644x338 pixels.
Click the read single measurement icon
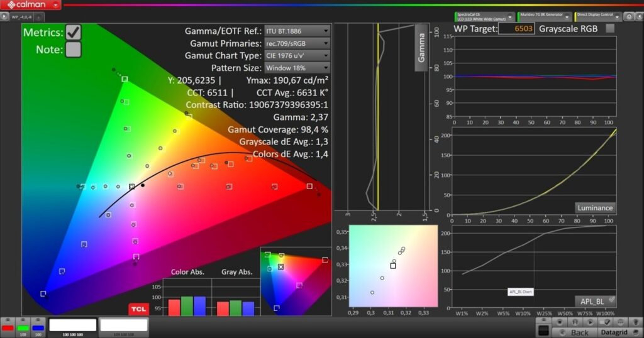click(575, 322)
